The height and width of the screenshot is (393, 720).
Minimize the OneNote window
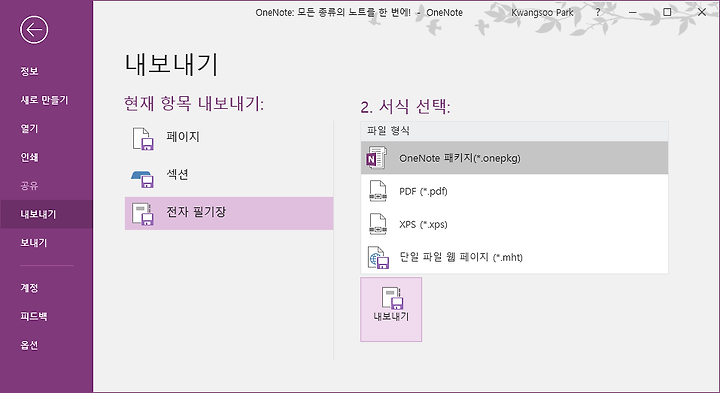[x=633, y=12]
